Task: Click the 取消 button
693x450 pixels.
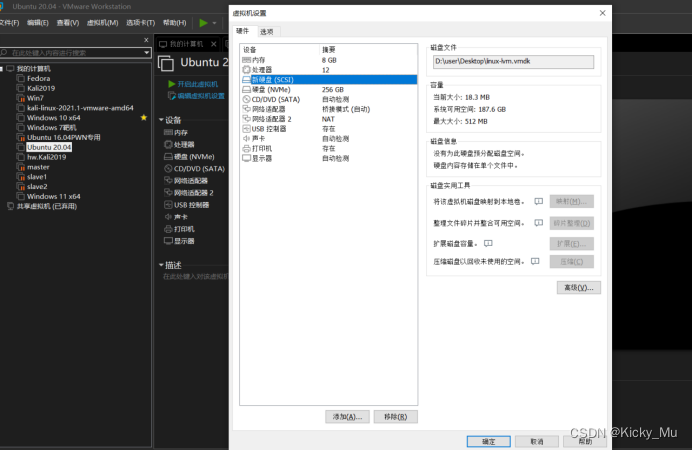Action: 537,442
